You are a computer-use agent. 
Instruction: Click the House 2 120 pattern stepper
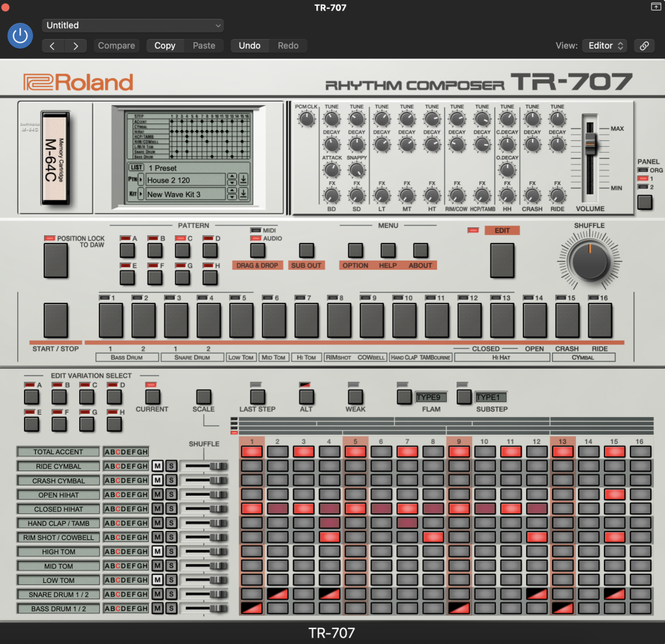(x=232, y=179)
